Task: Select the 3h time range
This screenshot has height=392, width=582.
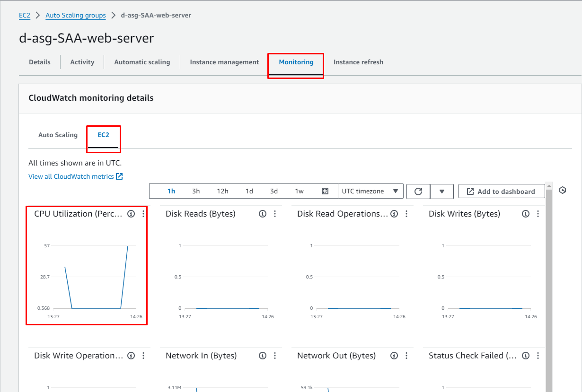Action: pyautogui.click(x=196, y=191)
